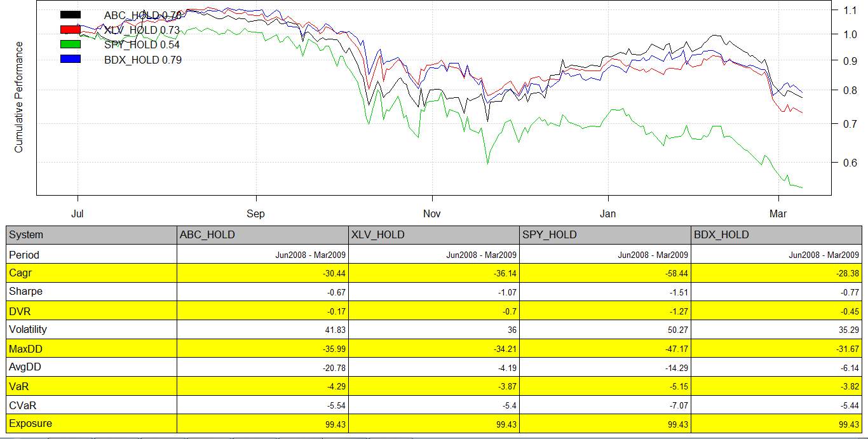Click the black ABC_HOLD legend swatch

tap(70, 15)
